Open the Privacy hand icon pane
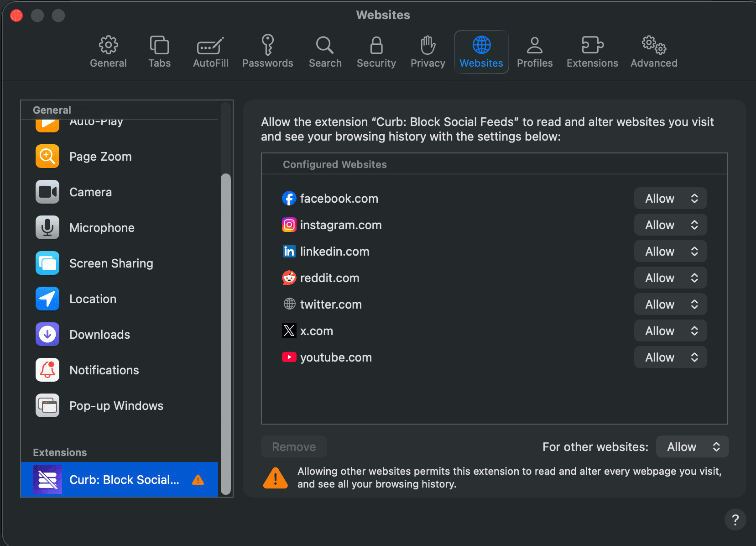The width and height of the screenshot is (756, 546). [x=428, y=52]
